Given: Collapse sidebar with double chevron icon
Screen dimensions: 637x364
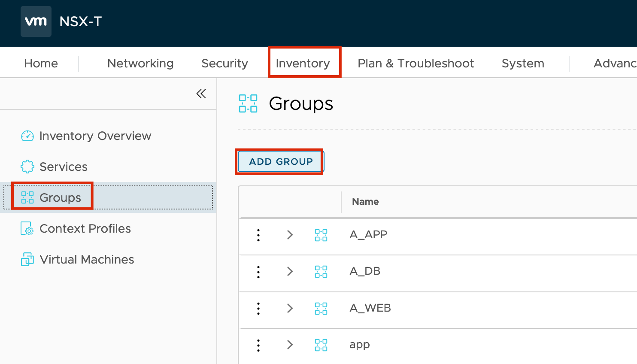Looking at the screenshot, I should (x=201, y=94).
